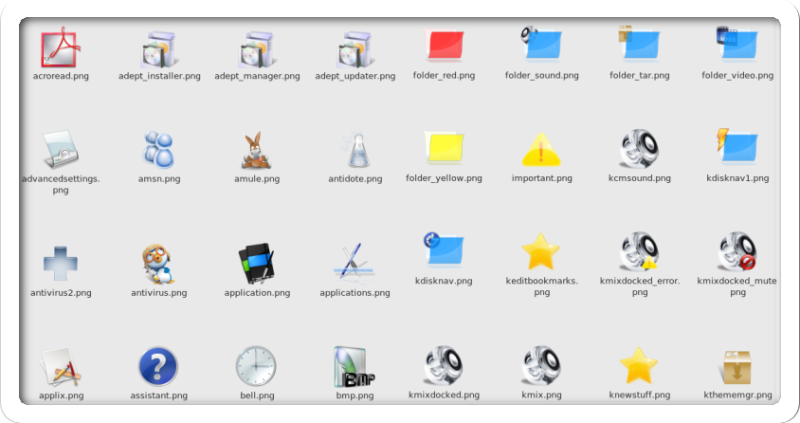The width and height of the screenshot is (800, 423).
Task: Select the acroread.png Acrobat icon
Action: (60, 47)
